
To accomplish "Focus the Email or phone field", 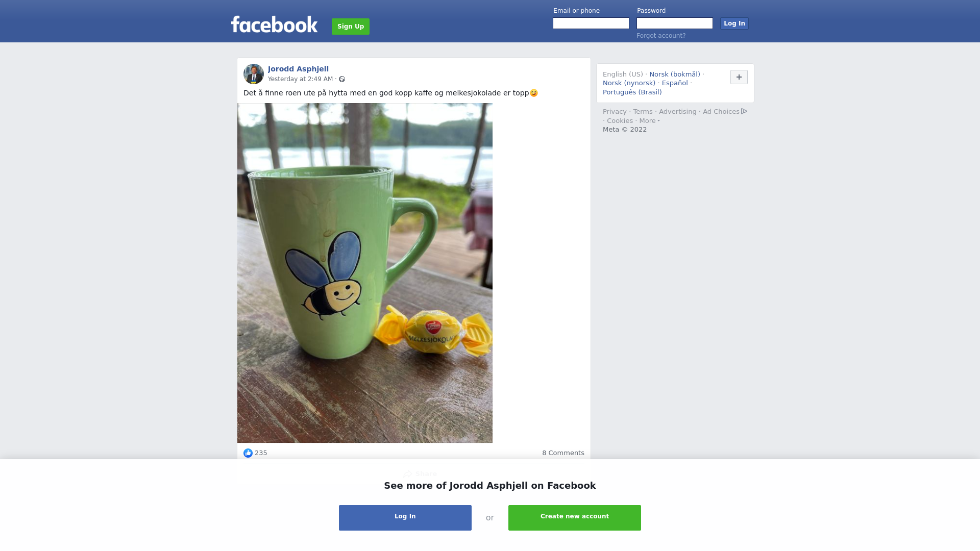I will [x=591, y=23].
